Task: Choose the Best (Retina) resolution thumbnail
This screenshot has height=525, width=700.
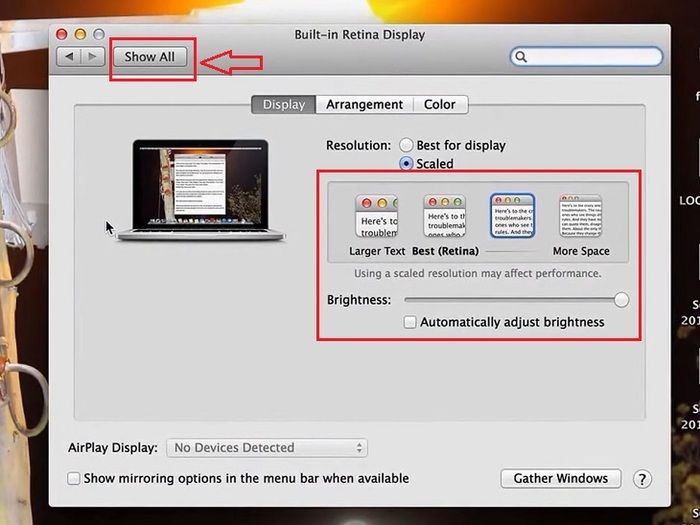Action: point(445,216)
